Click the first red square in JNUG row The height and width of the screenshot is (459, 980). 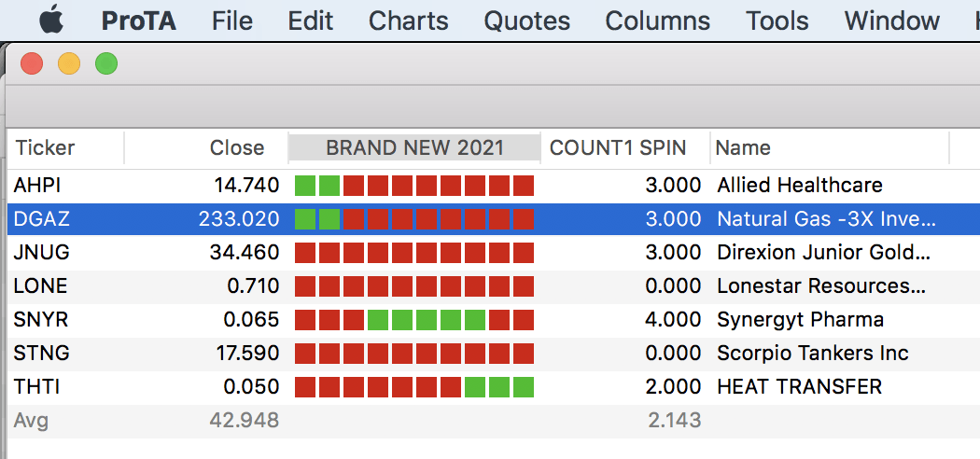point(305,253)
